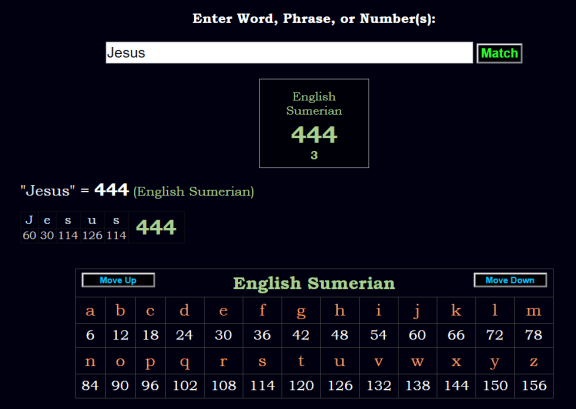This screenshot has width=576, height=409.
Task: Click value 108 in cipher chart
Action: pyautogui.click(x=223, y=386)
